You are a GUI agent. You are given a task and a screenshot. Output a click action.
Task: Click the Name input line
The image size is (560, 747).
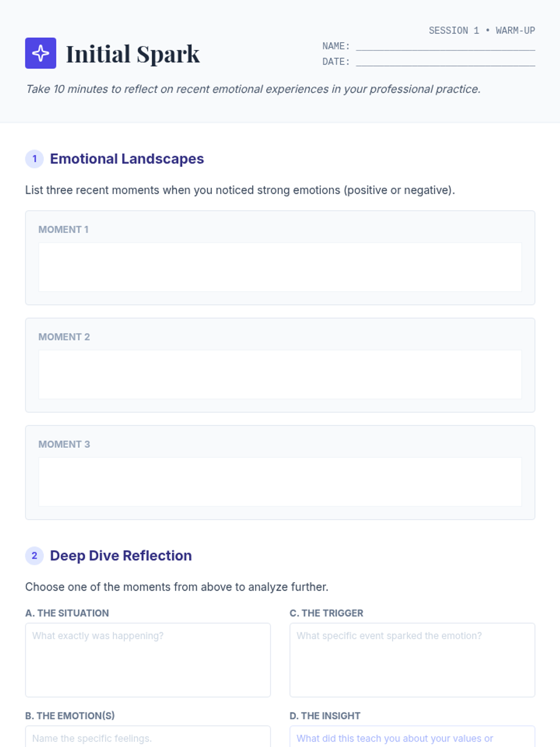445,46
